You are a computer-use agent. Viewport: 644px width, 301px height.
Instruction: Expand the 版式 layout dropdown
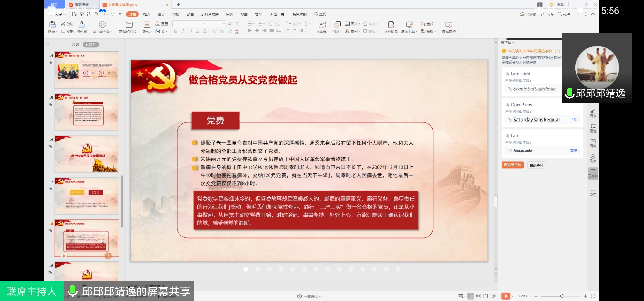pos(147,31)
